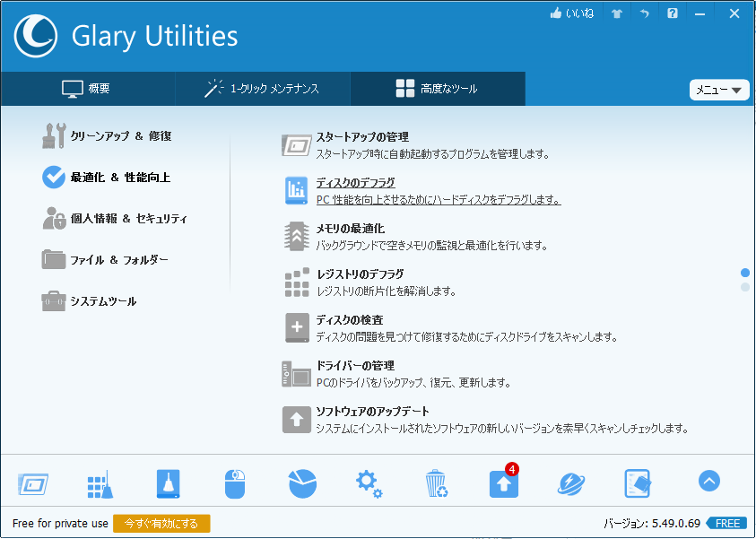Viewport: 756px width, 539px height.
Task: Open the ディスクのデフラグ link
Action: [355, 183]
